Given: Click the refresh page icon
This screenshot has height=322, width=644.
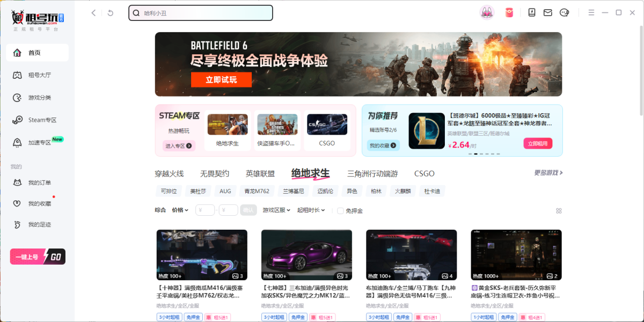Looking at the screenshot, I should (x=111, y=13).
